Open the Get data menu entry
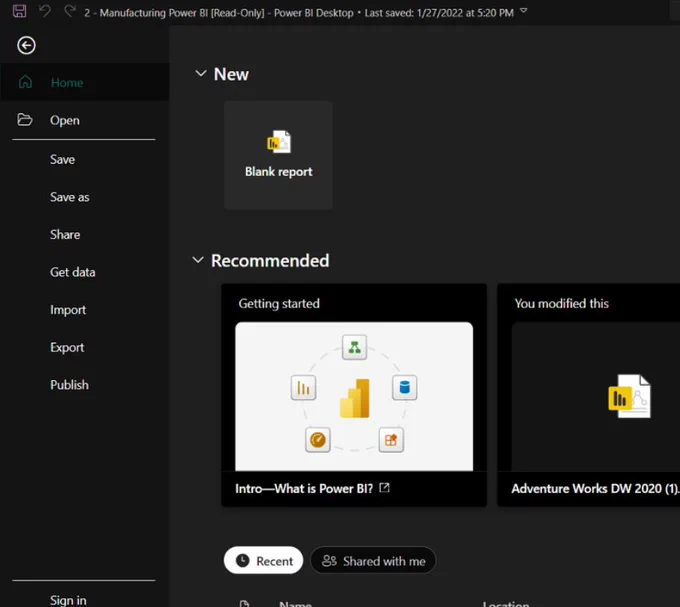This screenshot has width=680, height=607. pyautogui.click(x=72, y=272)
